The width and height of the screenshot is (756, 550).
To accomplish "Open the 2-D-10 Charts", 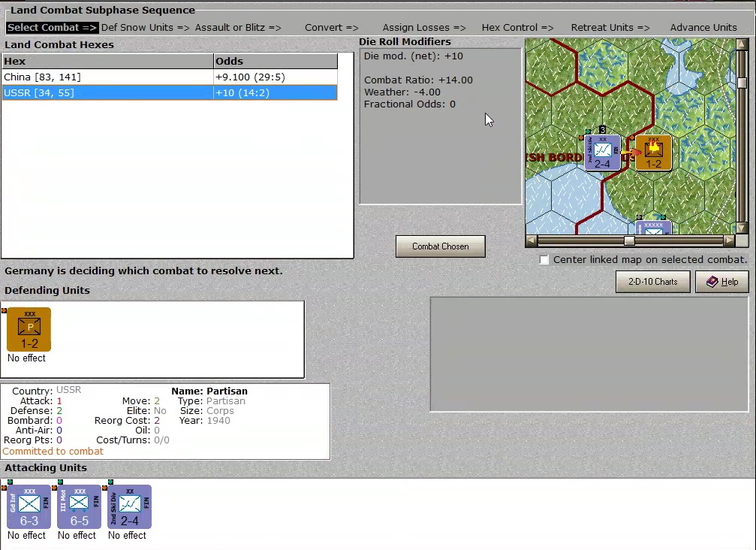I will click(653, 282).
